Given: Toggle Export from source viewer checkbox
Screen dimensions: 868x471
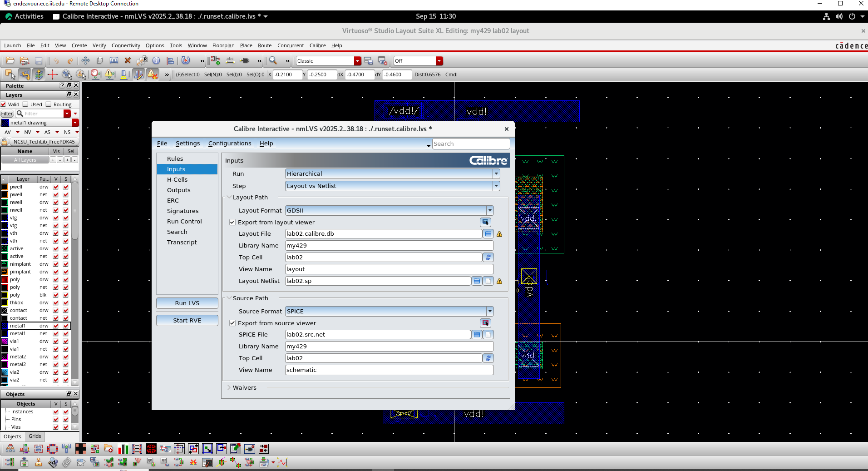Looking at the screenshot, I should pyautogui.click(x=232, y=323).
